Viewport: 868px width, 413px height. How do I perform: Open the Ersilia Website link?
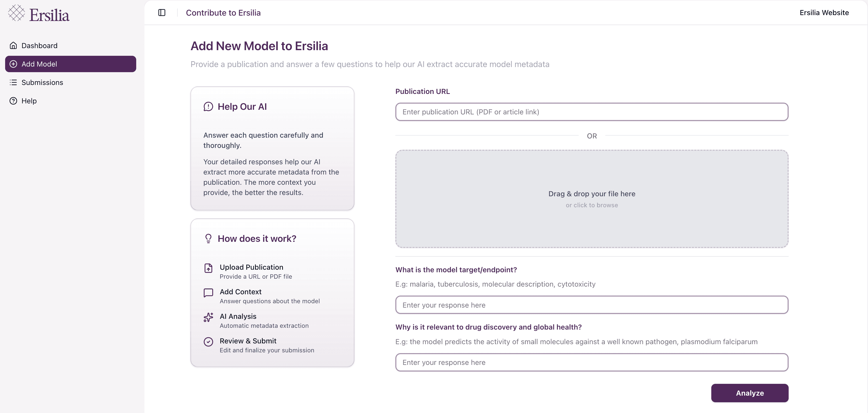(824, 13)
